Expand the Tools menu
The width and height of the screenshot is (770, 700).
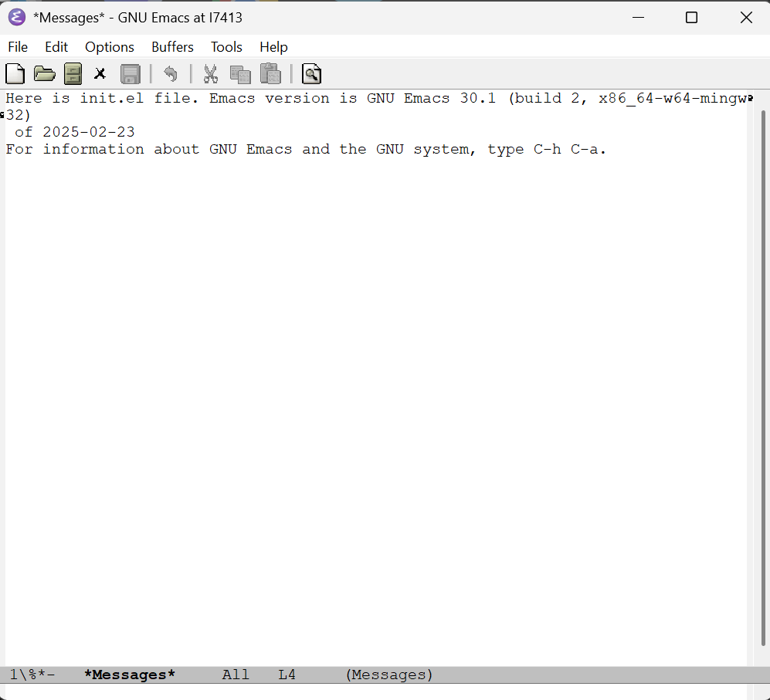tap(226, 47)
